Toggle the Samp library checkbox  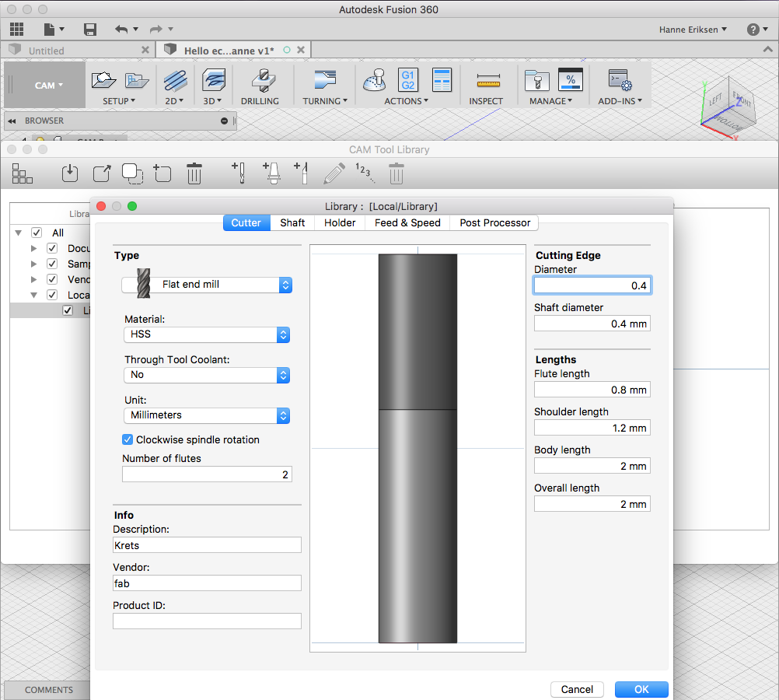tap(52, 264)
